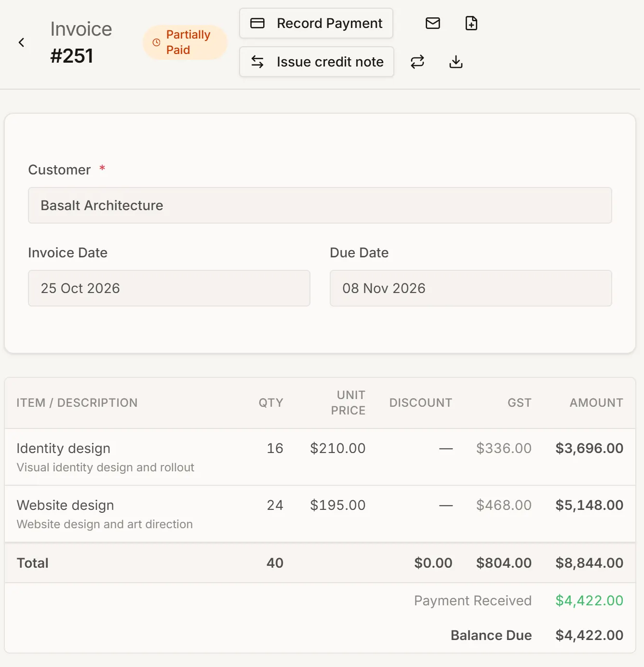This screenshot has height=667, width=644.
Task: Click quantity 16 for Identity design
Action: [x=275, y=448]
